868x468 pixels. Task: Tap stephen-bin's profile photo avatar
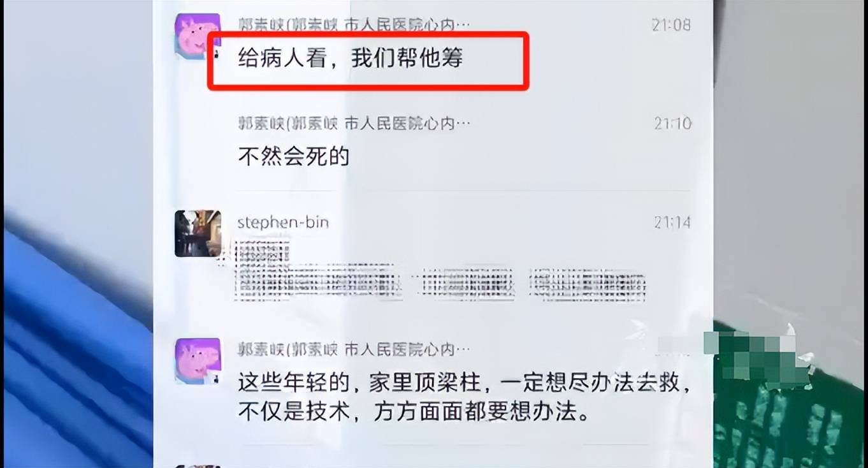(x=198, y=233)
